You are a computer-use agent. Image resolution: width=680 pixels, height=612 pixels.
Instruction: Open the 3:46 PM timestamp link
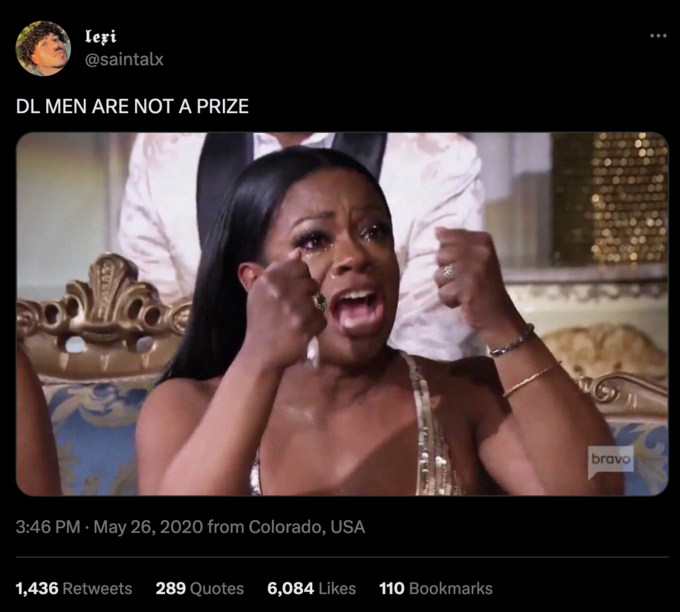point(48,527)
